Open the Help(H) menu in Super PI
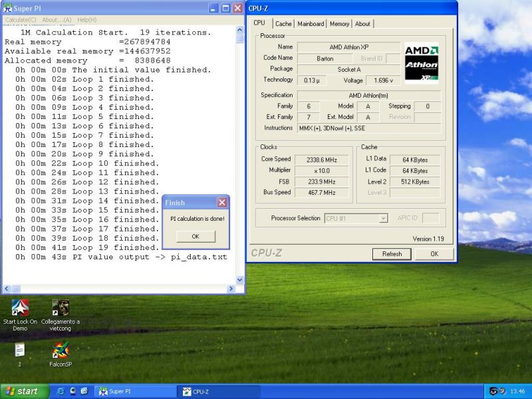The width and height of the screenshot is (532, 399). [87, 20]
